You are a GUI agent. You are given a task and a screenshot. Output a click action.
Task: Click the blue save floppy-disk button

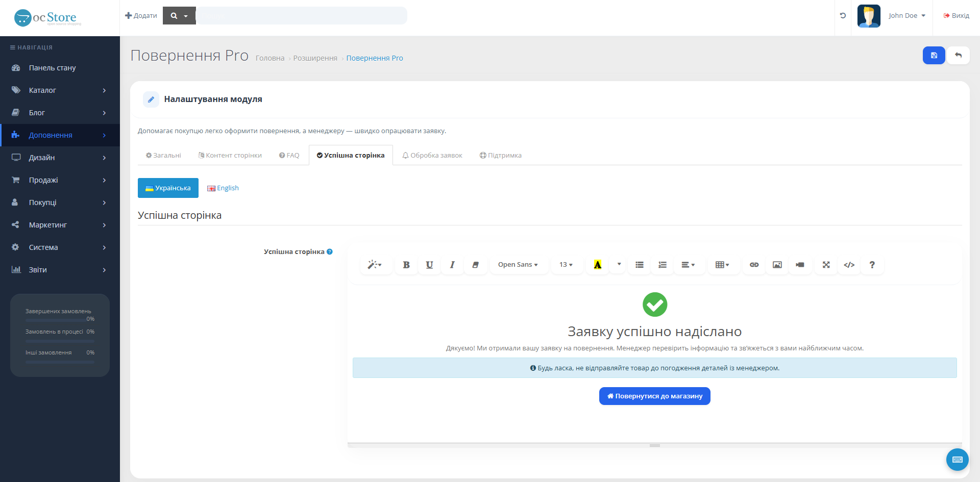point(934,56)
